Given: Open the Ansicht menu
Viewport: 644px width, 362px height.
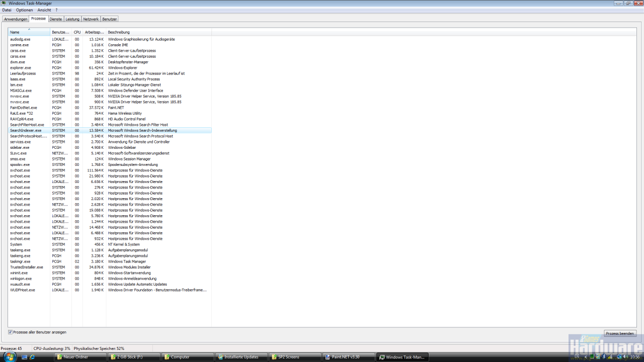Looking at the screenshot, I should coord(44,10).
